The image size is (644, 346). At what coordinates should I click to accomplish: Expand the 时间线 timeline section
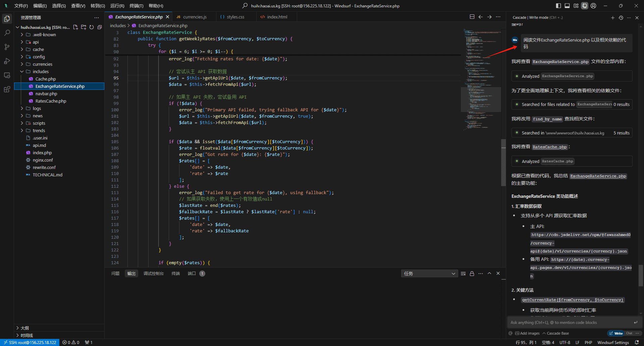click(x=59, y=335)
